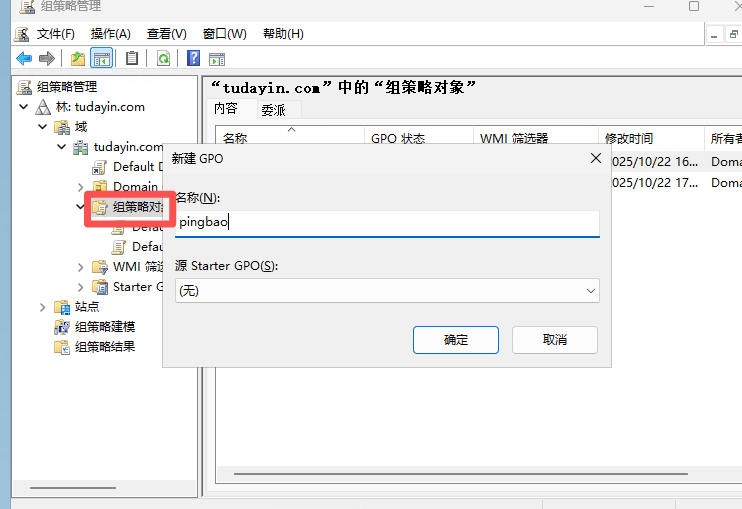
Task: Collapse the 域 tree node
Action: (42, 127)
